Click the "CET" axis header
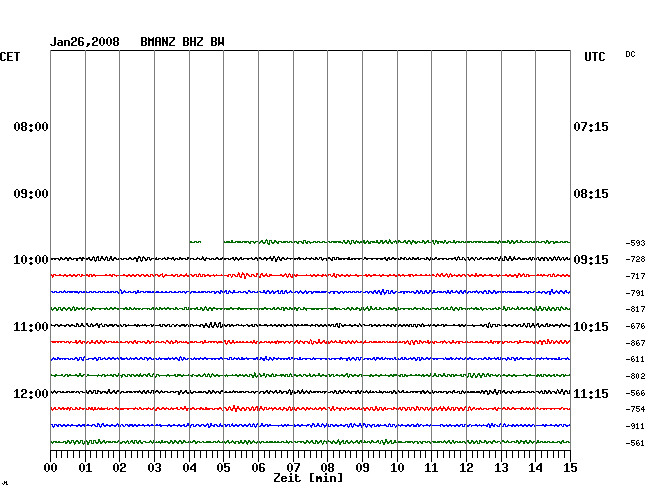 10,57
